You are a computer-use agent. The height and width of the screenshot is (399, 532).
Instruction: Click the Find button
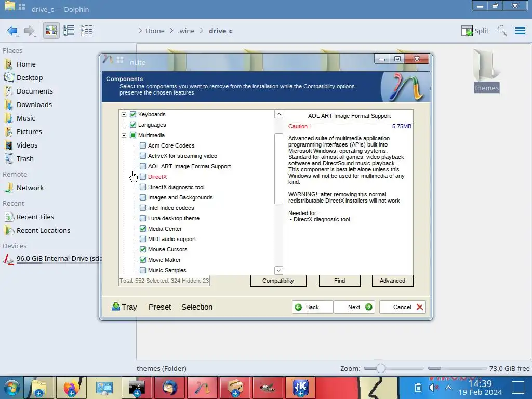point(340,281)
